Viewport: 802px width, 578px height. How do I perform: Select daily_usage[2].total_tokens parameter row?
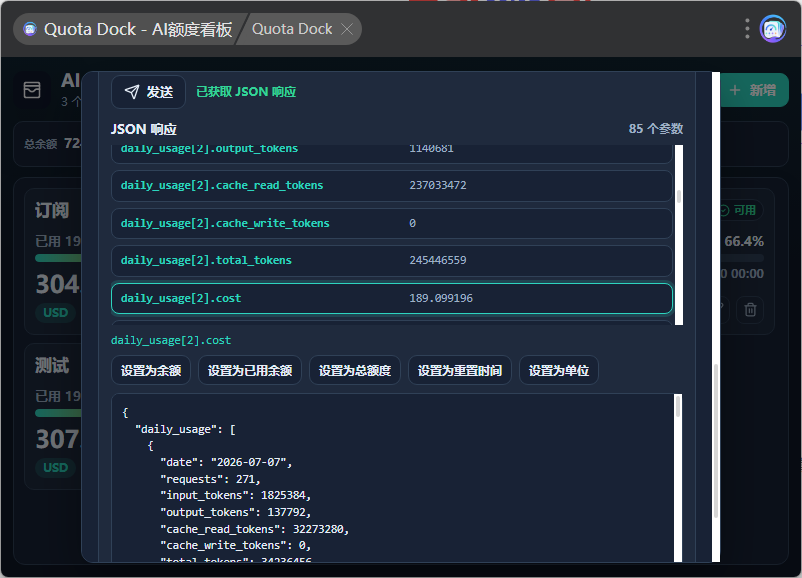click(391, 260)
